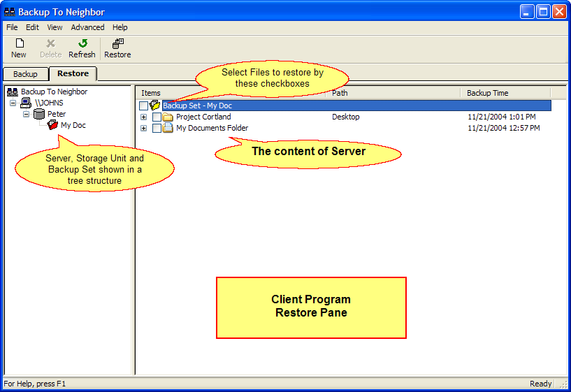Viewport: 571px width, 392px height.
Task: Check the Backup Set - My Doc checkbox
Action: [143, 106]
